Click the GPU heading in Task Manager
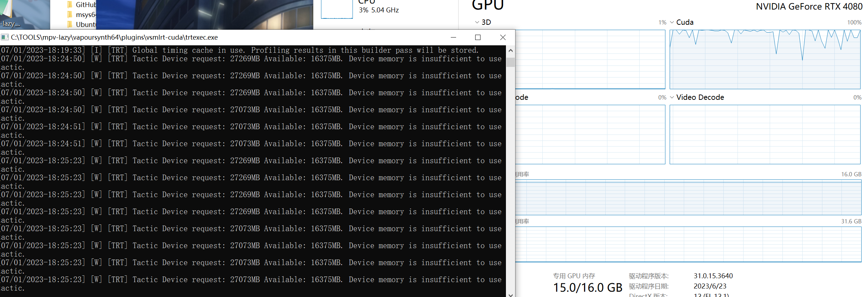The height and width of the screenshot is (297, 868). coord(488,5)
